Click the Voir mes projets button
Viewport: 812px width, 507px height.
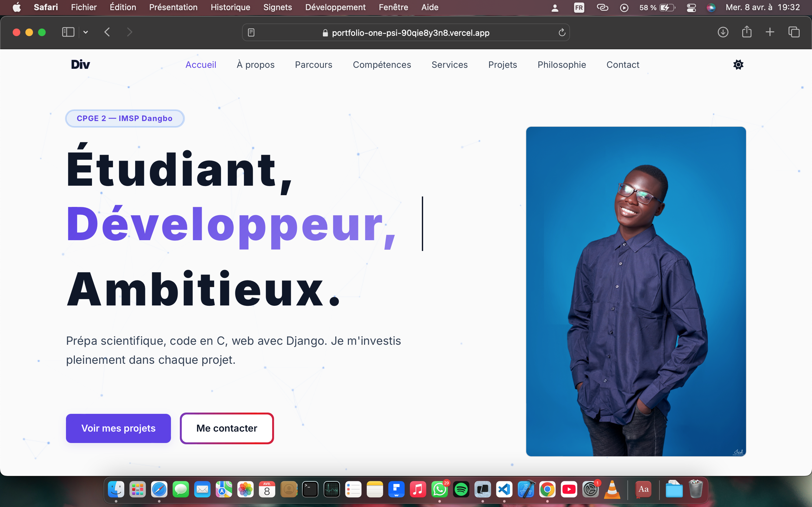pos(118,428)
